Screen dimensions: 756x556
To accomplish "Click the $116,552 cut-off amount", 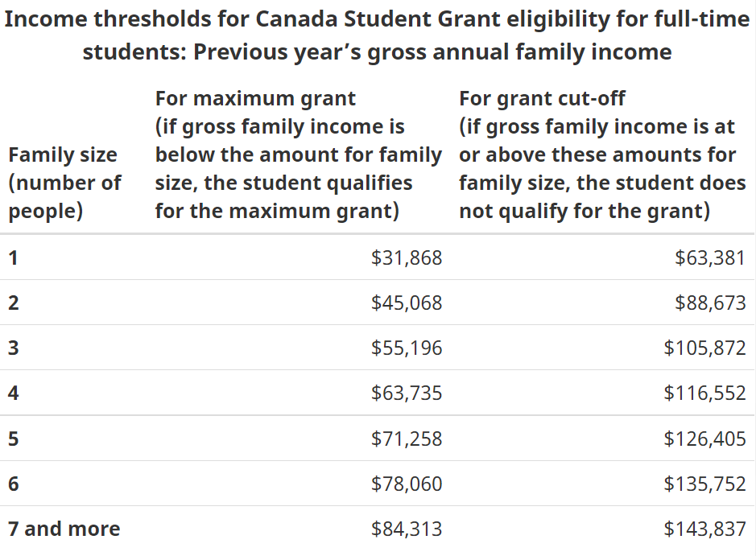I will click(704, 393).
